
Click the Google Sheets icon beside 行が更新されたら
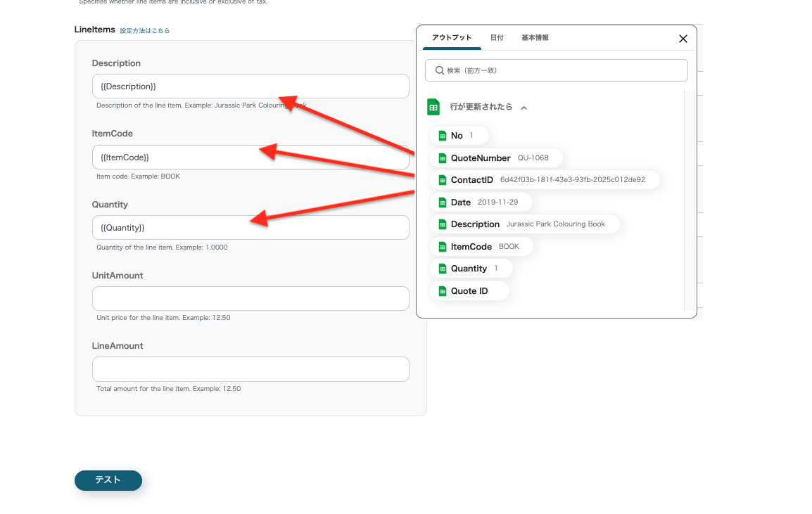(433, 107)
